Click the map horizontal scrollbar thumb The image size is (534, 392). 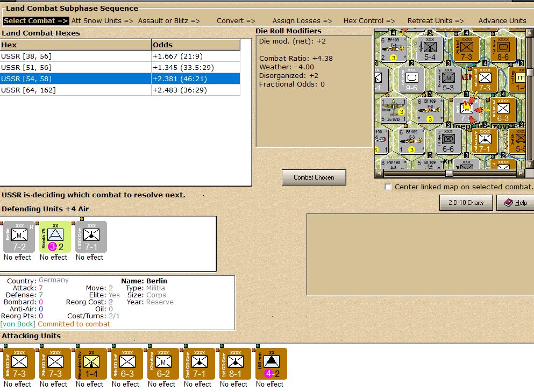coord(449,173)
